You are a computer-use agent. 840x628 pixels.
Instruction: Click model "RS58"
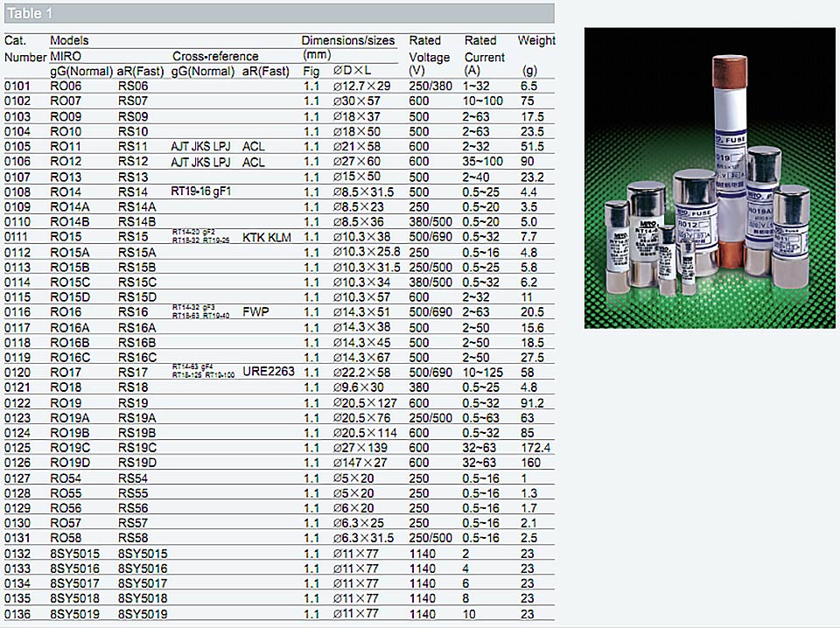tap(133, 538)
